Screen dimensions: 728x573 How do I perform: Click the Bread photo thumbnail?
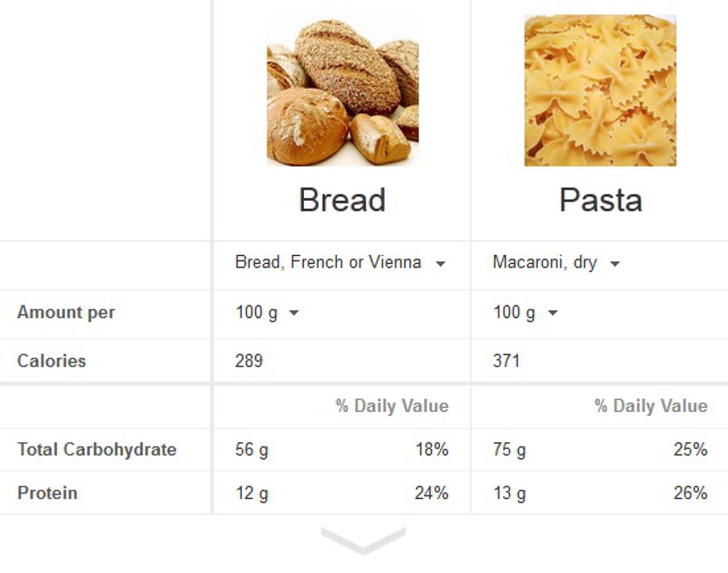coord(342,91)
